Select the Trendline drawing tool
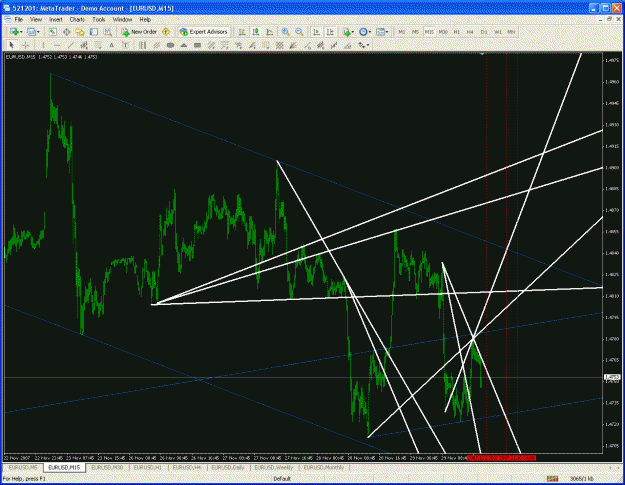 pos(71,45)
